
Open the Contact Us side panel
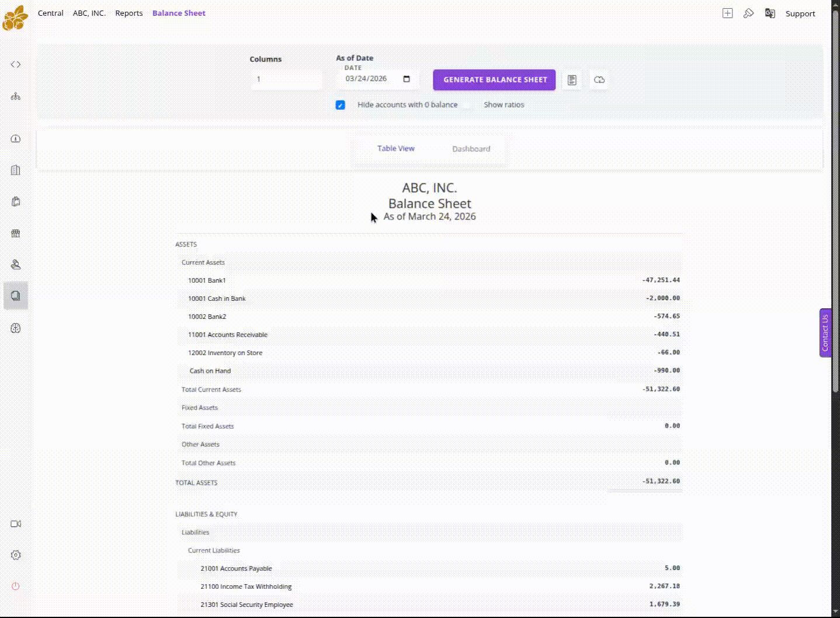pyautogui.click(x=824, y=332)
